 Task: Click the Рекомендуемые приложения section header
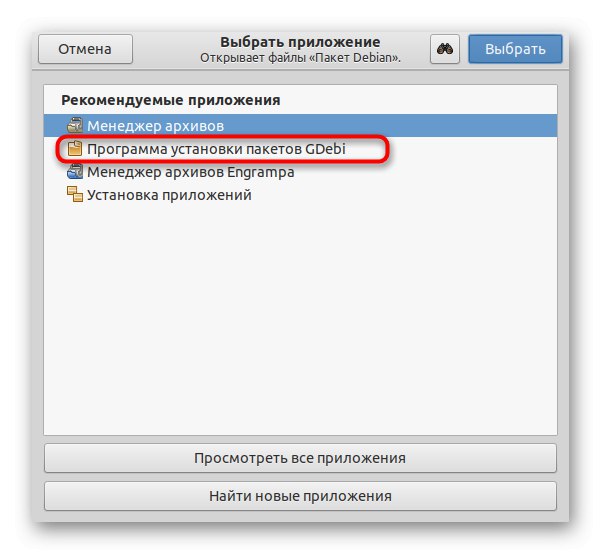[171, 100]
